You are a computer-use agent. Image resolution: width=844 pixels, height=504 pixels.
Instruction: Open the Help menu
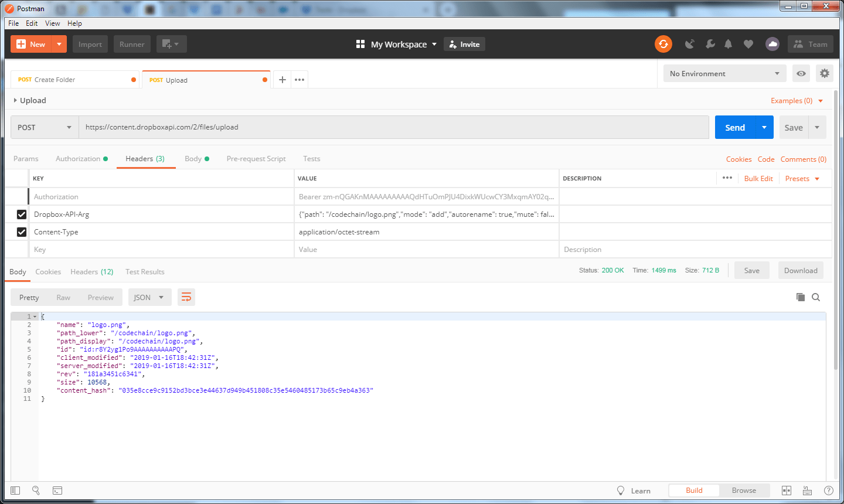(74, 23)
